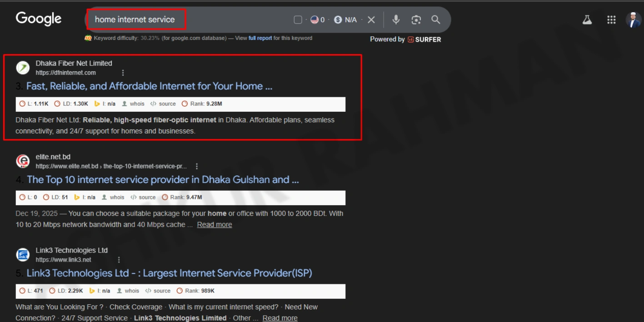This screenshot has height=322, width=644.
Task: Click Bing I: n/a in Dhaka Fiber bar
Action: [105, 104]
